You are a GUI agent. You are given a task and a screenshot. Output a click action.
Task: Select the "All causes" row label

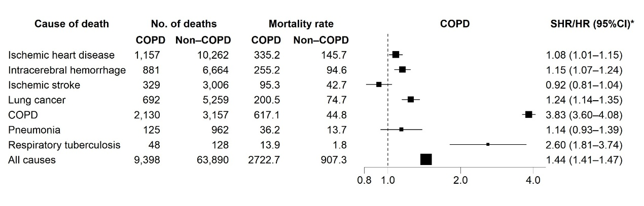coord(32,160)
